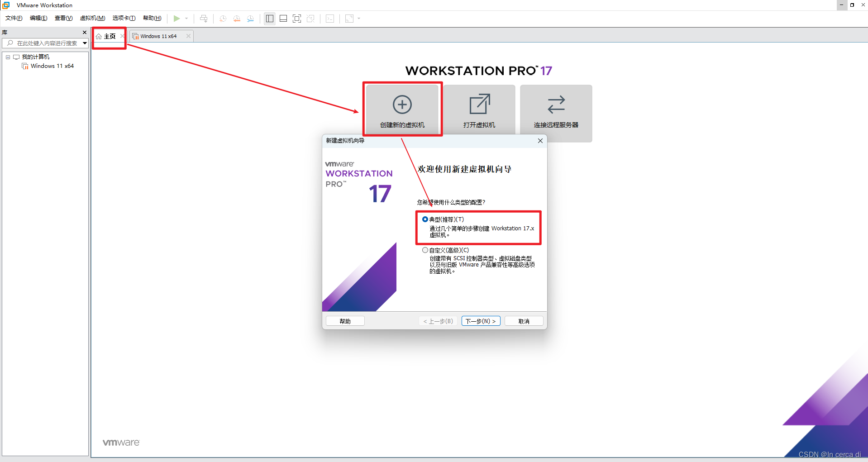Click the VMware Workstation title bar icon
The width and height of the screenshot is (868, 462).
(6, 5)
